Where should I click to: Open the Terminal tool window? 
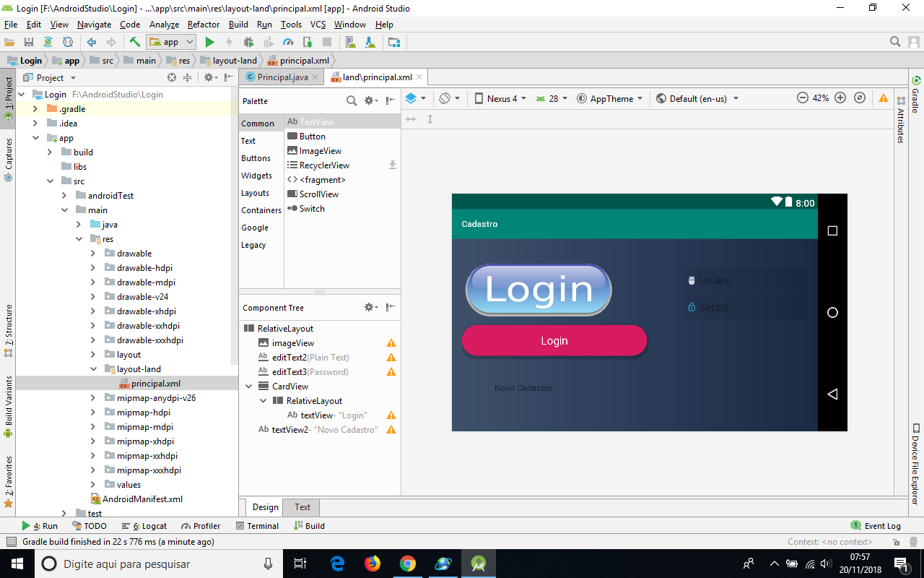[x=257, y=526]
